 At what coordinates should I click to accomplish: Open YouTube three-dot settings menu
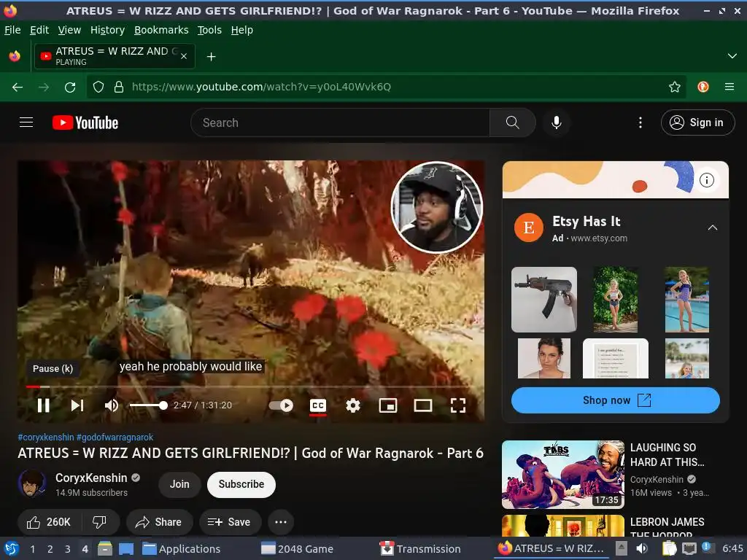coord(640,122)
